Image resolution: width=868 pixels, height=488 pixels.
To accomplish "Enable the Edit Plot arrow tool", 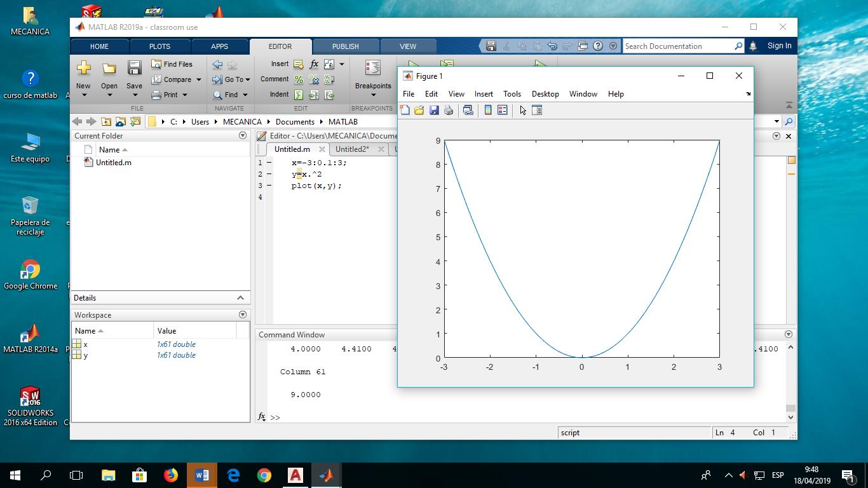I will [x=522, y=110].
